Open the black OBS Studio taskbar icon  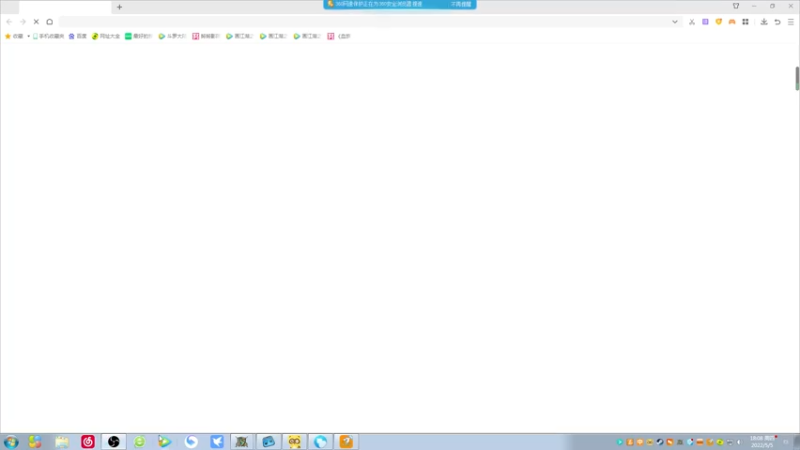(114, 442)
